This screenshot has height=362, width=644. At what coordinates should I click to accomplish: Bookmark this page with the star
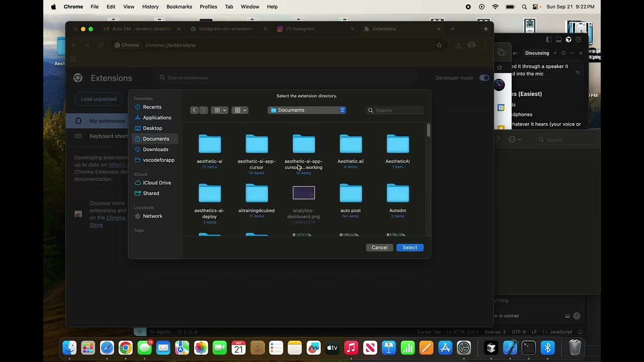(439, 45)
